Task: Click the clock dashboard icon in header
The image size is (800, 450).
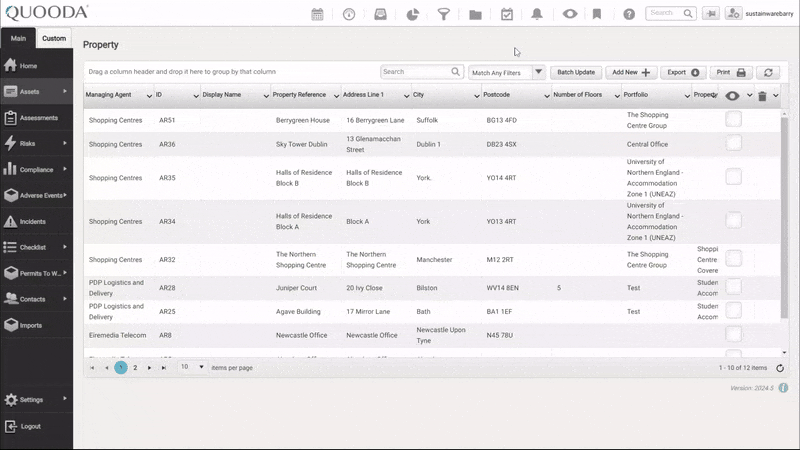Action: coord(349,14)
